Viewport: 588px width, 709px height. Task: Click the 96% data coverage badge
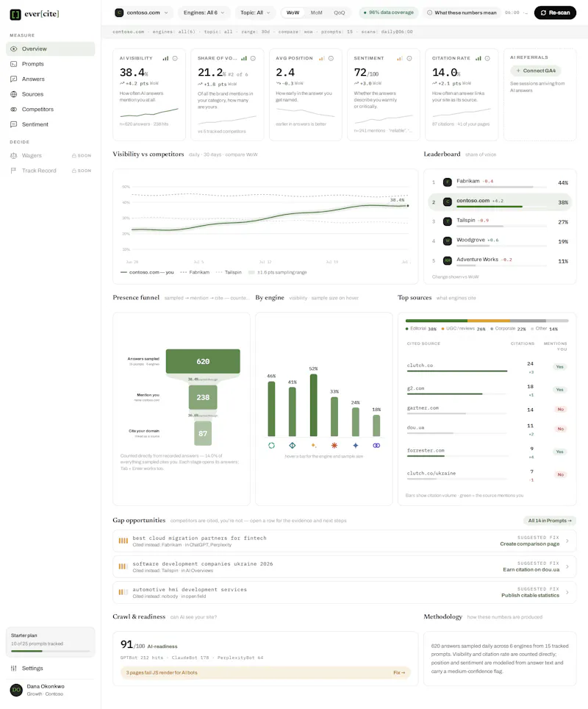(389, 13)
